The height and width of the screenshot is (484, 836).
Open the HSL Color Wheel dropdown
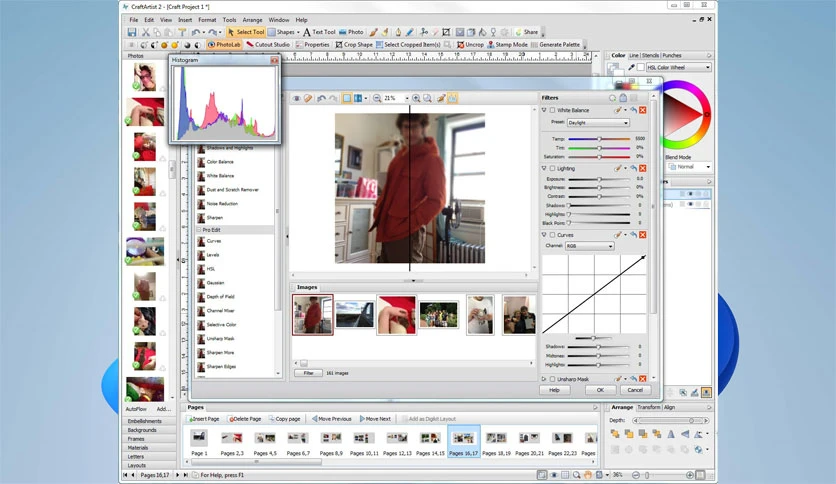[678, 67]
